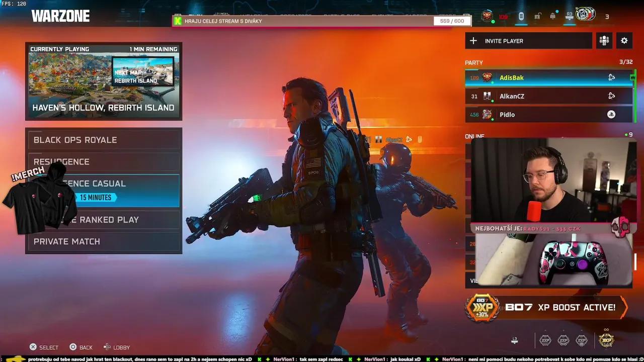
Task: Click the notification bell in the top bar
Action: tap(552, 16)
